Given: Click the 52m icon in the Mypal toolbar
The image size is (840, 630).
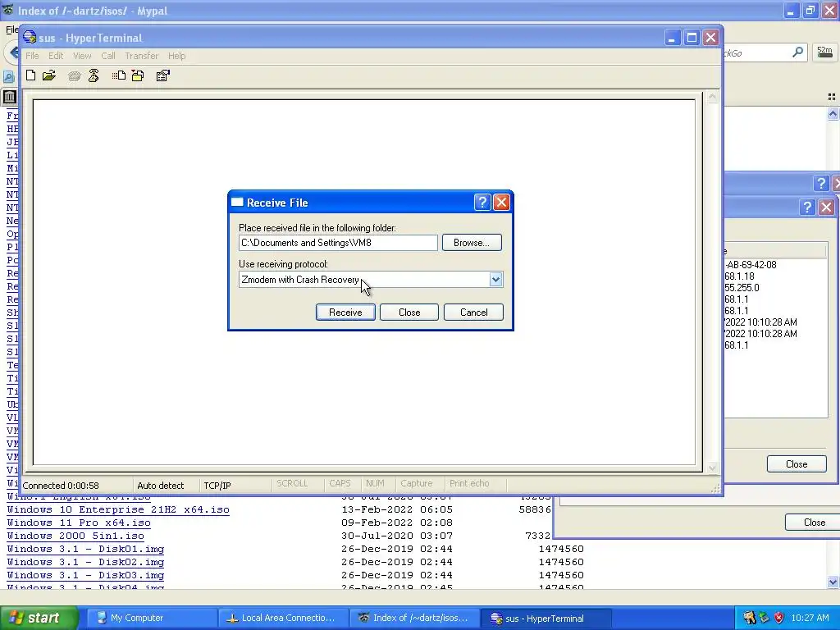Looking at the screenshot, I should click(x=824, y=52).
